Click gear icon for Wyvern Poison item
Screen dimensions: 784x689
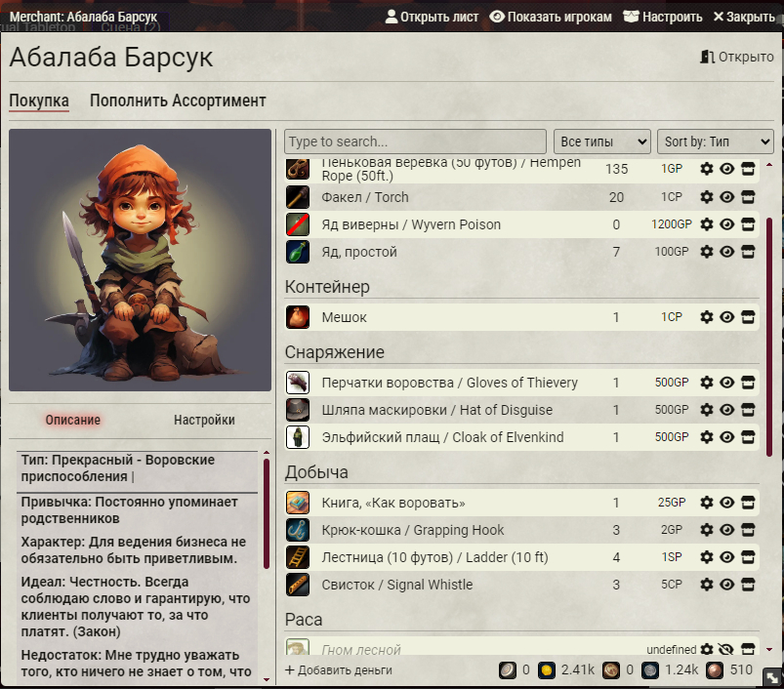tap(707, 224)
